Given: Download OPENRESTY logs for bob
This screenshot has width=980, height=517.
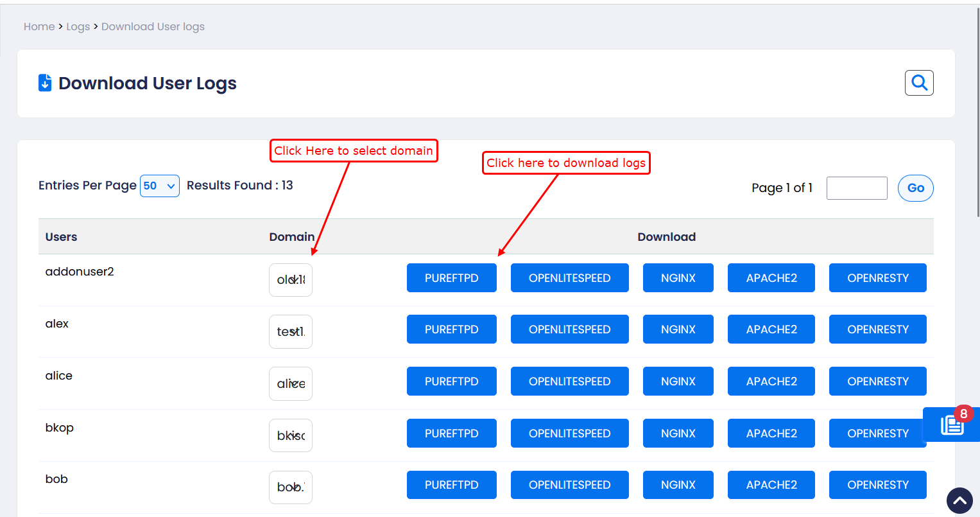Looking at the screenshot, I should click(x=877, y=485).
